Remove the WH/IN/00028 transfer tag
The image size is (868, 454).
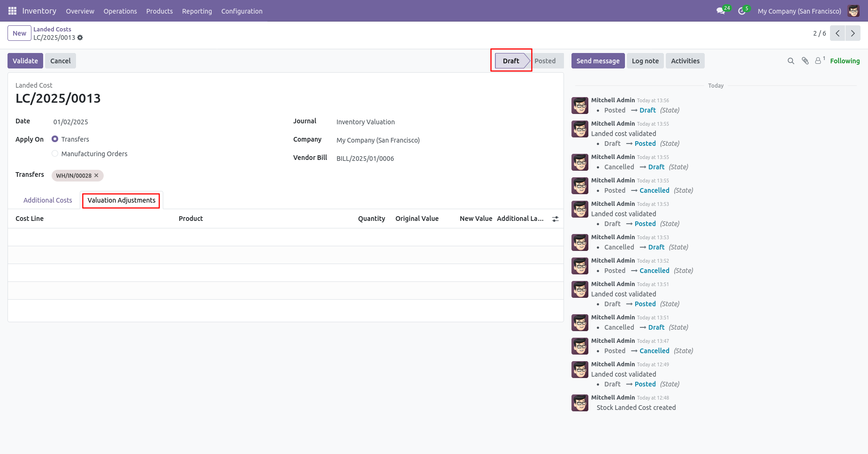click(96, 175)
